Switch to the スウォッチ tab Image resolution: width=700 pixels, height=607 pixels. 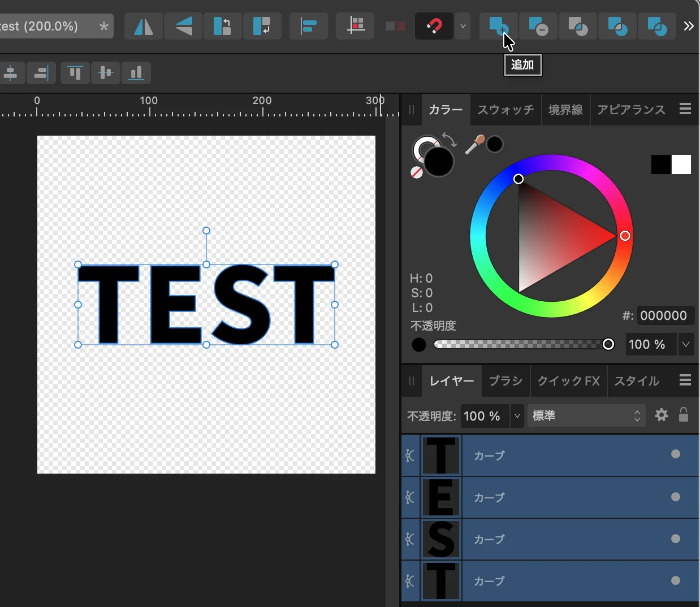coord(505,110)
